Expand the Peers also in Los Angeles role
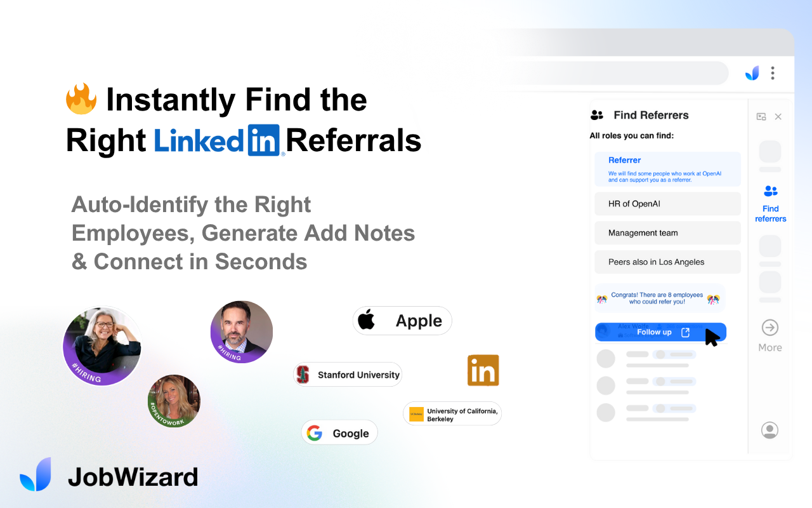 point(667,262)
